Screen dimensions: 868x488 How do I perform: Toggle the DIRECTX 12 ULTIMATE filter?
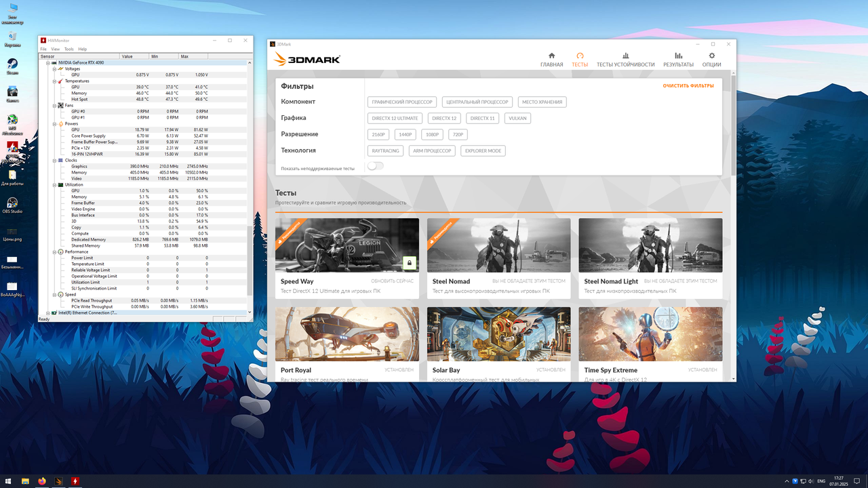coord(395,118)
